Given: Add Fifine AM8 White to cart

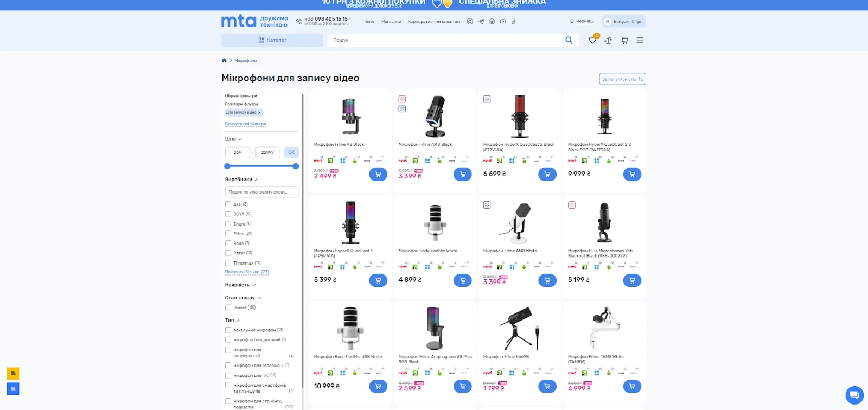Looking at the screenshot, I should (547, 280).
